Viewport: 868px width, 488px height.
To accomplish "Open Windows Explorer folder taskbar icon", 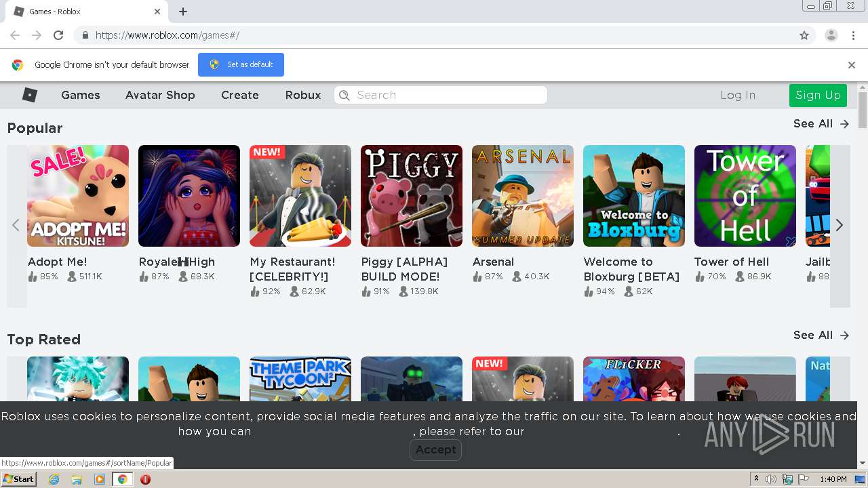I will click(77, 479).
